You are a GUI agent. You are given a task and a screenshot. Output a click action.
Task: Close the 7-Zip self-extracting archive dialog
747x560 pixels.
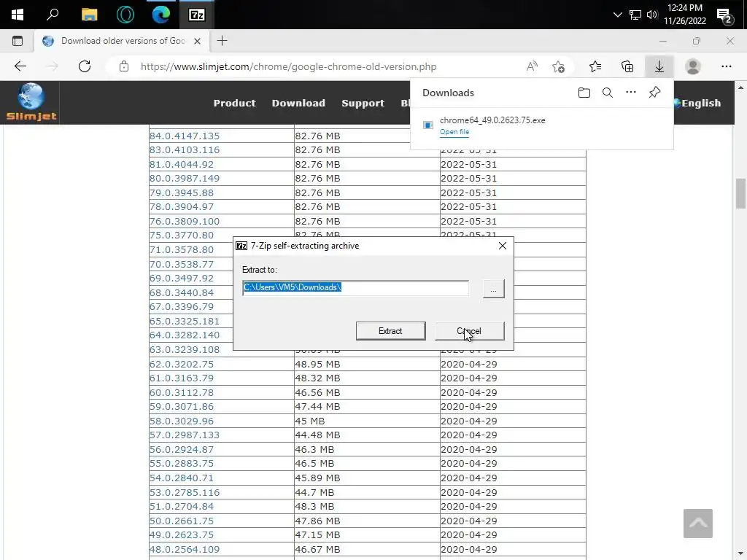pyautogui.click(x=502, y=246)
